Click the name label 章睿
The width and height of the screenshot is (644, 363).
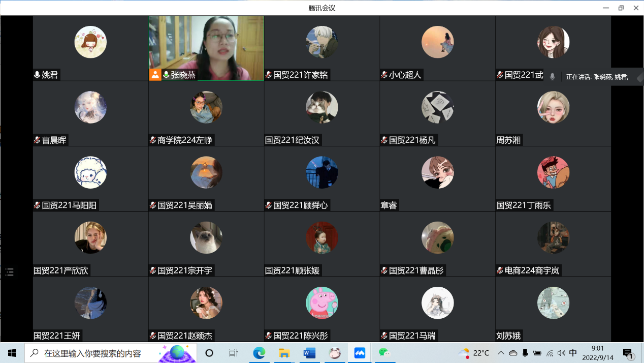389,205
